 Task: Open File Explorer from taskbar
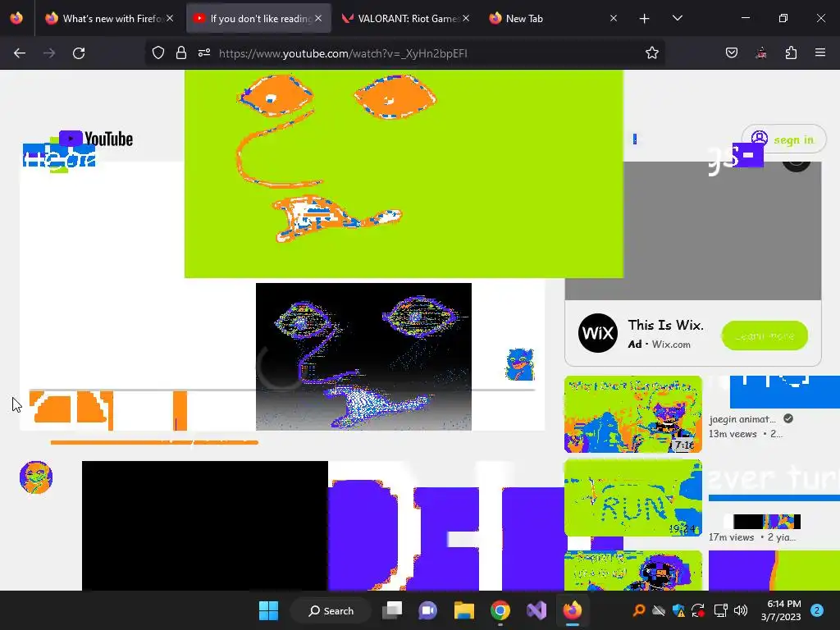click(x=464, y=610)
